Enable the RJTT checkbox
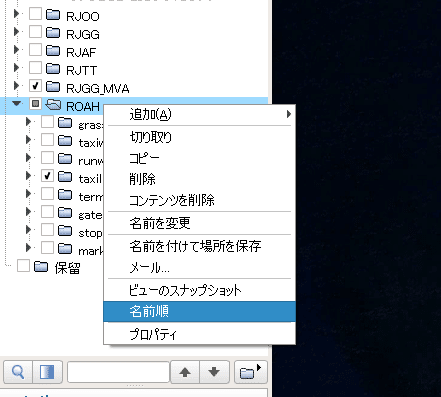This screenshot has width=441, height=397. [35, 68]
